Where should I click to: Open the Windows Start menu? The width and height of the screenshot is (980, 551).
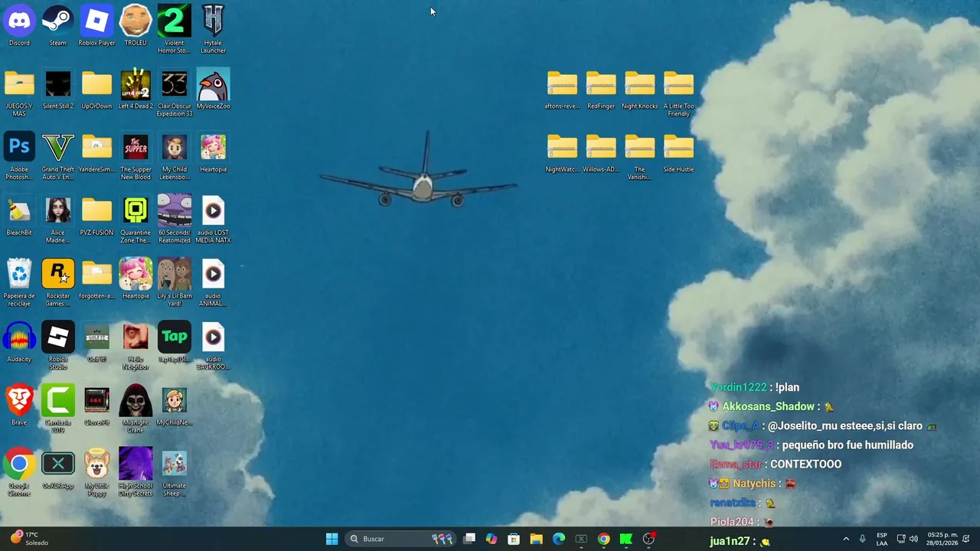pyautogui.click(x=332, y=539)
